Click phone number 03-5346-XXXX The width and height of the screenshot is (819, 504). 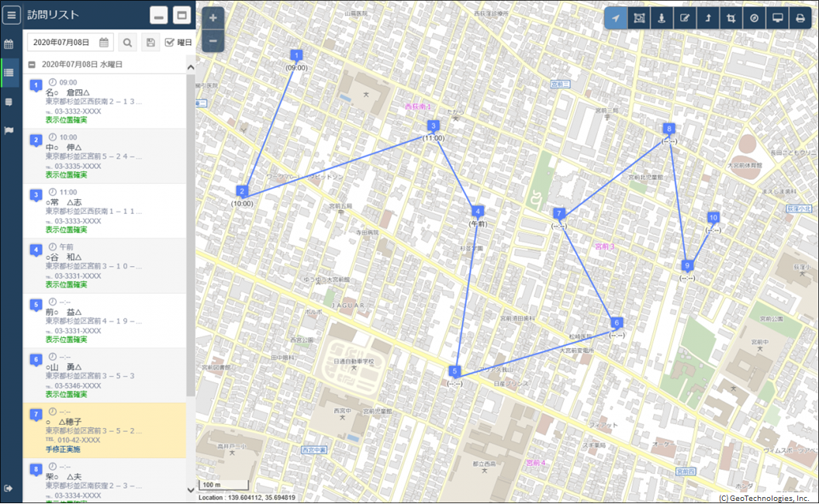click(78, 386)
